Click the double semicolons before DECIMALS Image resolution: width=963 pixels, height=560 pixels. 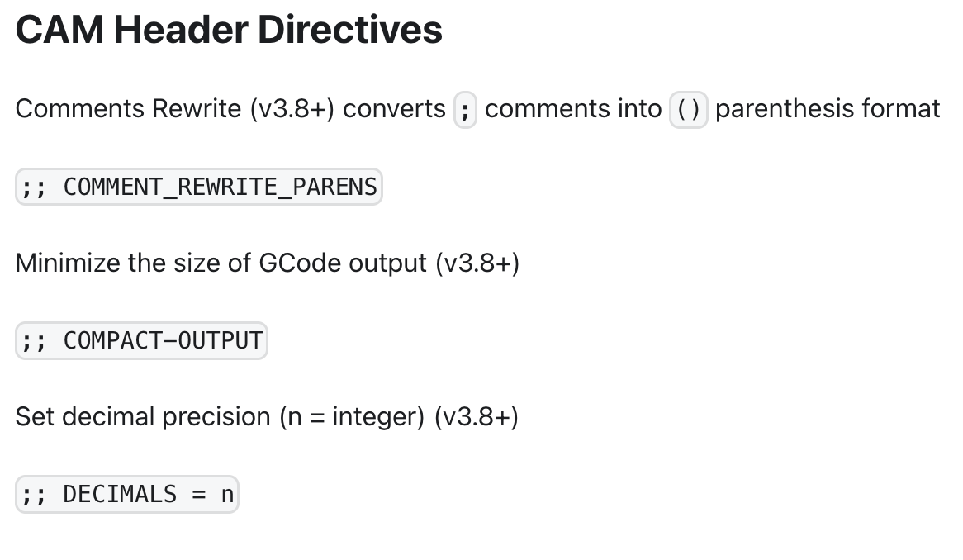tap(33, 495)
